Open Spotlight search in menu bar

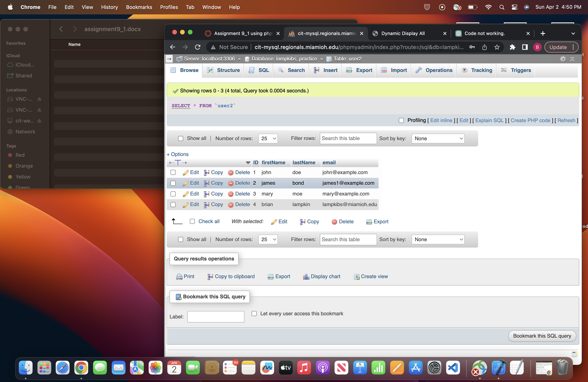(x=501, y=7)
